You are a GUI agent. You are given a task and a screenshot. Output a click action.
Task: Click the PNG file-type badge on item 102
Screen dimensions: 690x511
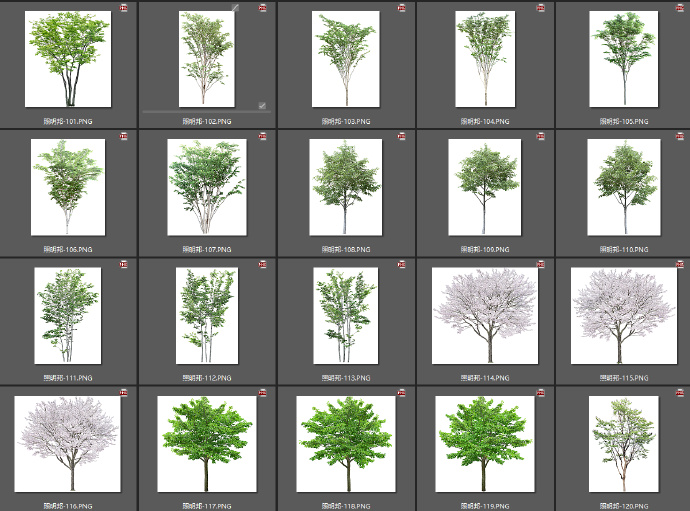click(263, 8)
